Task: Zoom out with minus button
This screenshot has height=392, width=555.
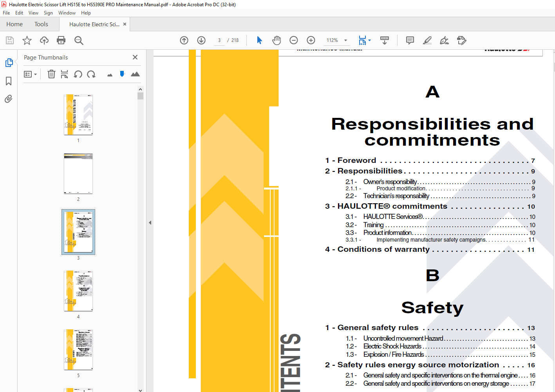Action: click(294, 40)
